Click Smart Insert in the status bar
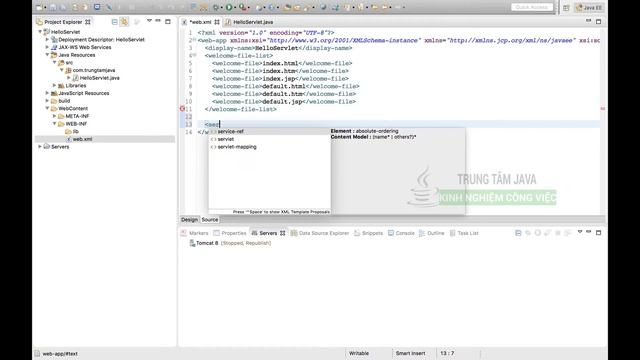The width and height of the screenshot is (640, 360). tap(410, 353)
